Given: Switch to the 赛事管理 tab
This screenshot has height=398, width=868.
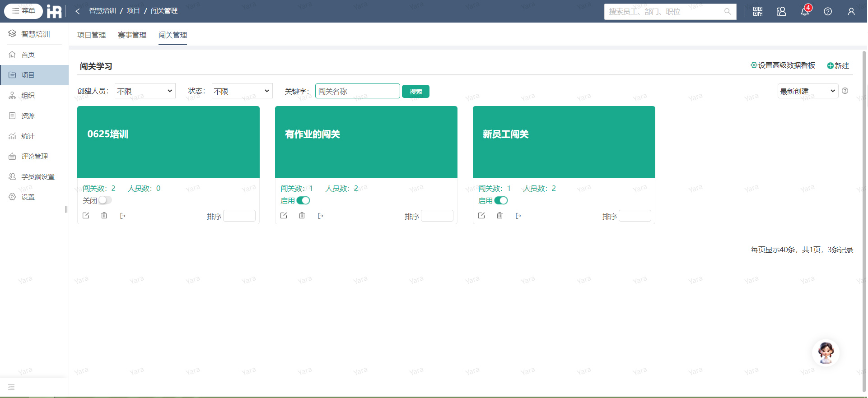Looking at the screenshot, I should coord(132,35).
